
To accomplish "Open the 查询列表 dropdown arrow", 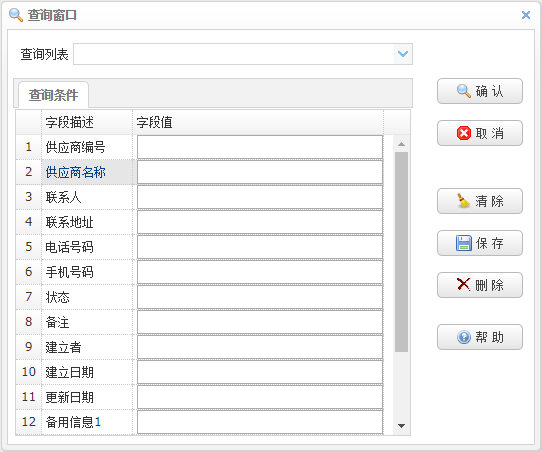I will 403,54.
